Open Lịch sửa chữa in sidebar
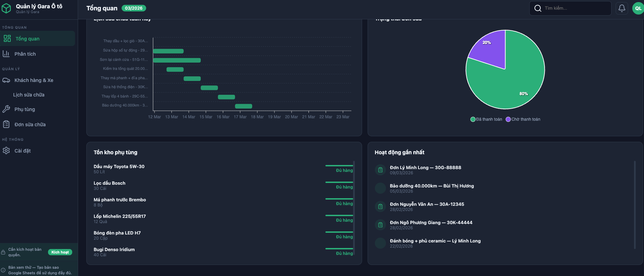Viewport: 644px width, 276px height. pyautogui.click(x=29, y=95)
